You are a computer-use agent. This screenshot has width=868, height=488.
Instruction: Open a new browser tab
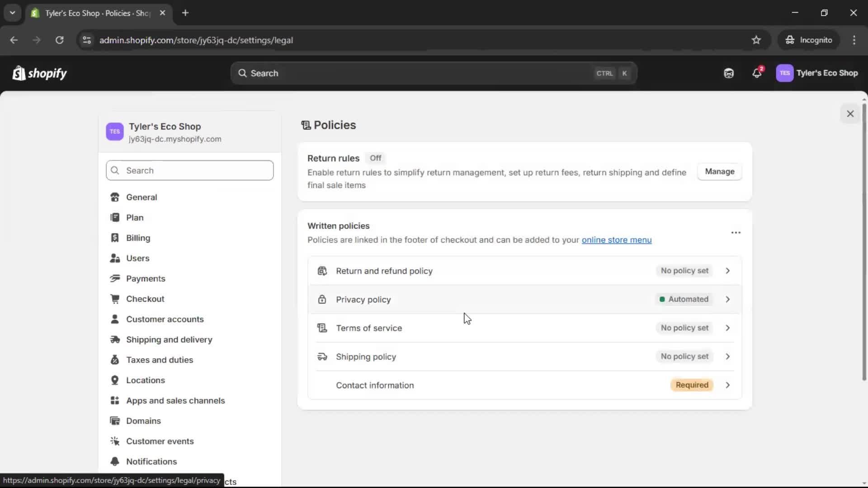pyautogui.click(x=185, y=13)
